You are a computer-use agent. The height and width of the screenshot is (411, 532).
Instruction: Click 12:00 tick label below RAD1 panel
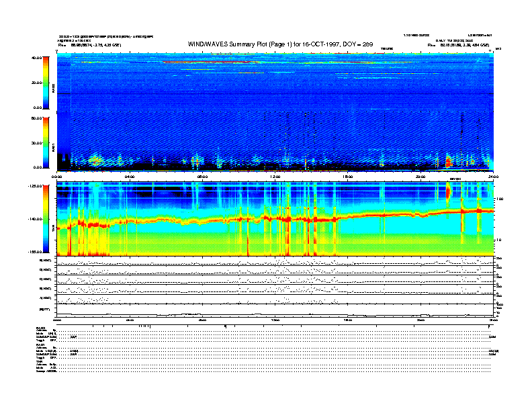tap(275, 177)
